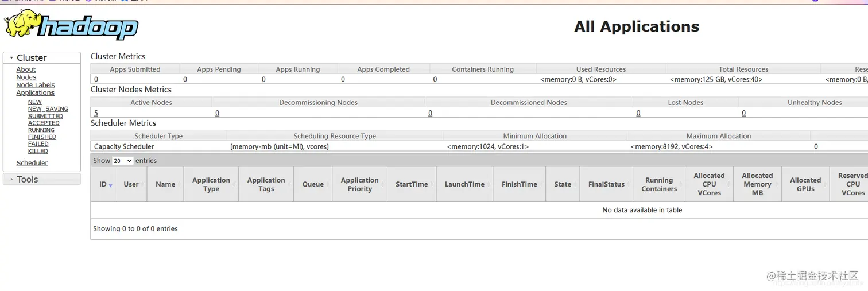Click the Containers Running header cell
Viewport: 868px width, 291px height.
[483, 69]
